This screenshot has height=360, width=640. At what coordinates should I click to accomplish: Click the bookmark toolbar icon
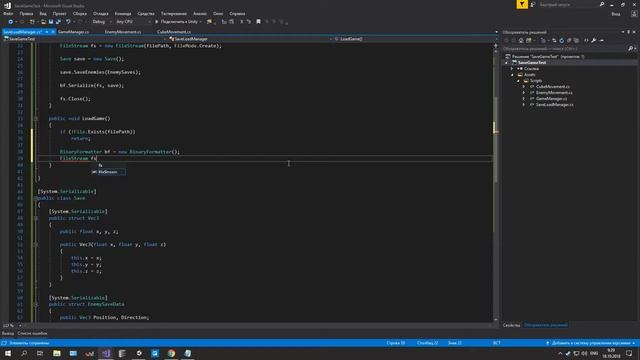pyautogui.click(x=258, y=22)
